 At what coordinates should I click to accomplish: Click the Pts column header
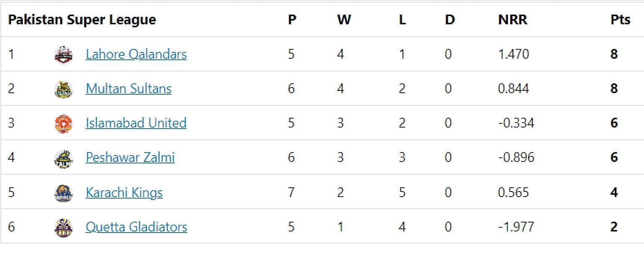point(620,19)
